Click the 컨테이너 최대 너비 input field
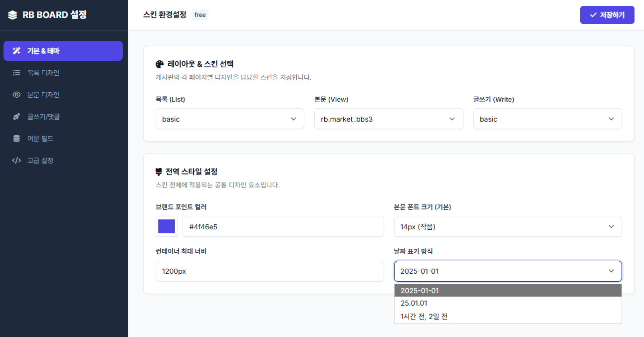The width and height of the screenshot is (644, 337). tap(269, 271)
